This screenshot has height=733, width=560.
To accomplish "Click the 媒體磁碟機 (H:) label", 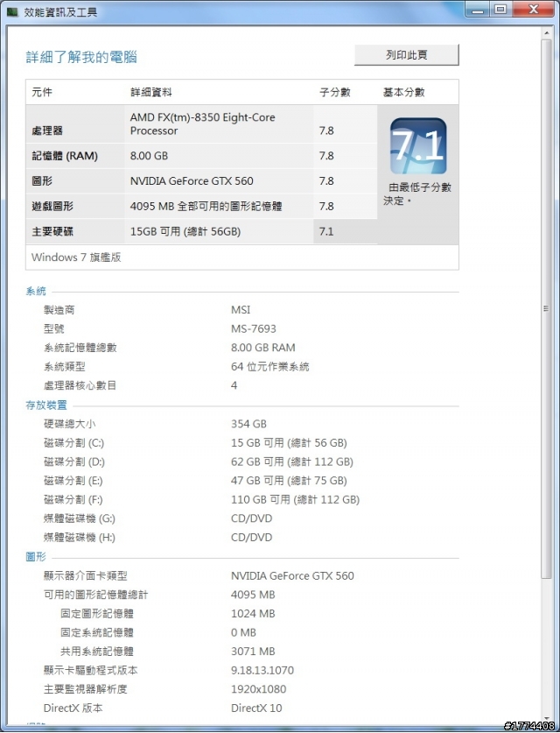I will 80,538.
